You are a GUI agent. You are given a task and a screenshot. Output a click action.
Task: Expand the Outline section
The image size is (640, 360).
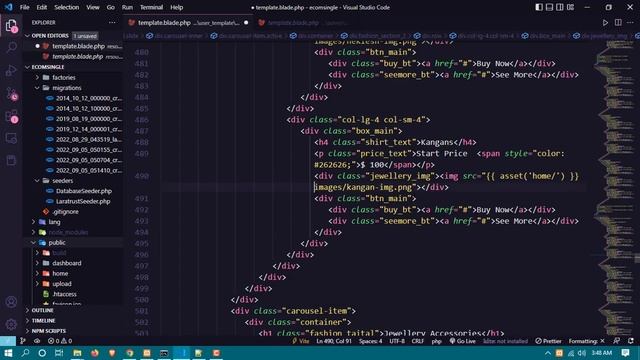pyautogui.click(x=42, y=310)
